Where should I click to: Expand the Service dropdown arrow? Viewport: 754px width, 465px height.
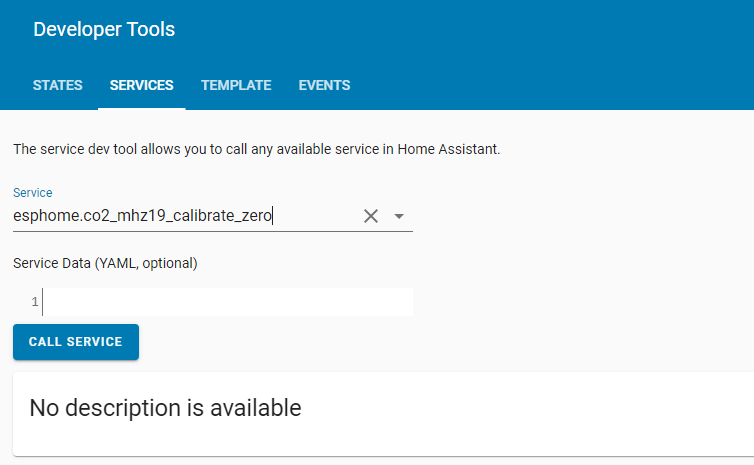pyautogui.click(x=399, y=216)
